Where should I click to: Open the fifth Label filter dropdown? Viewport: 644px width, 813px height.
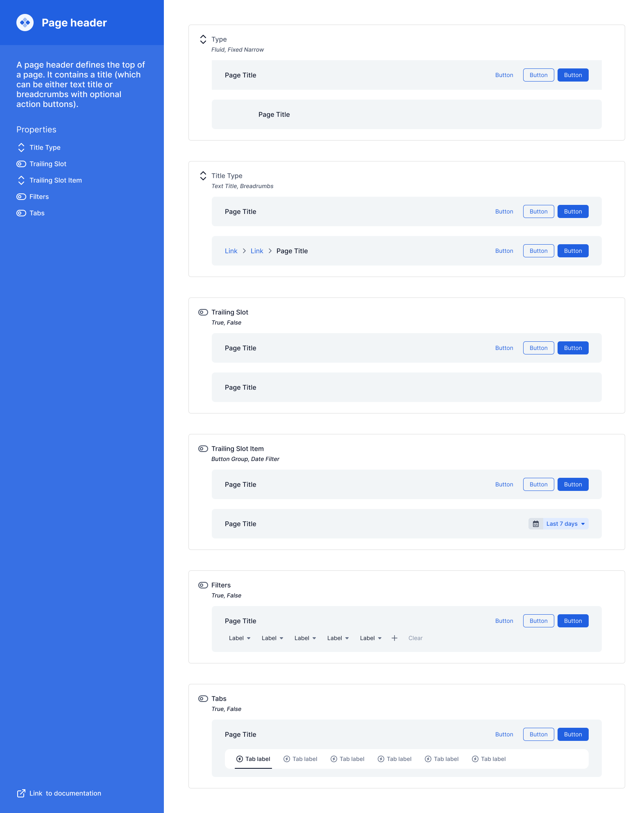click(371, 638)
